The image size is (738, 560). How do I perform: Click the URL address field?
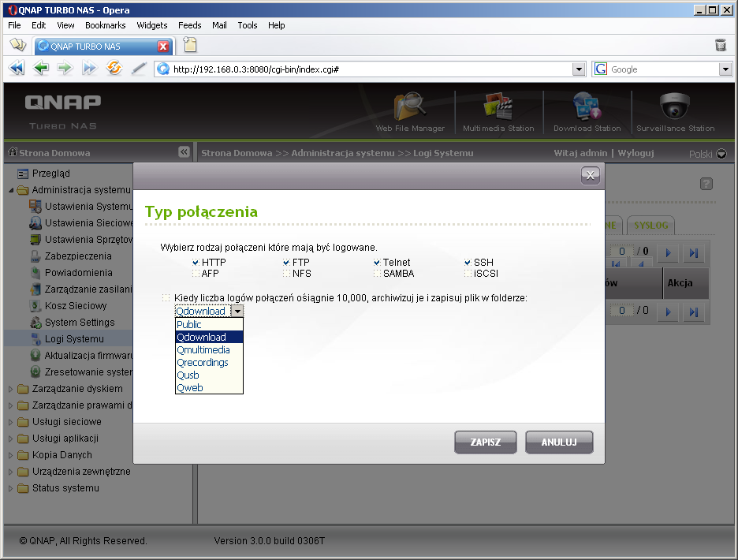[371, 69]
